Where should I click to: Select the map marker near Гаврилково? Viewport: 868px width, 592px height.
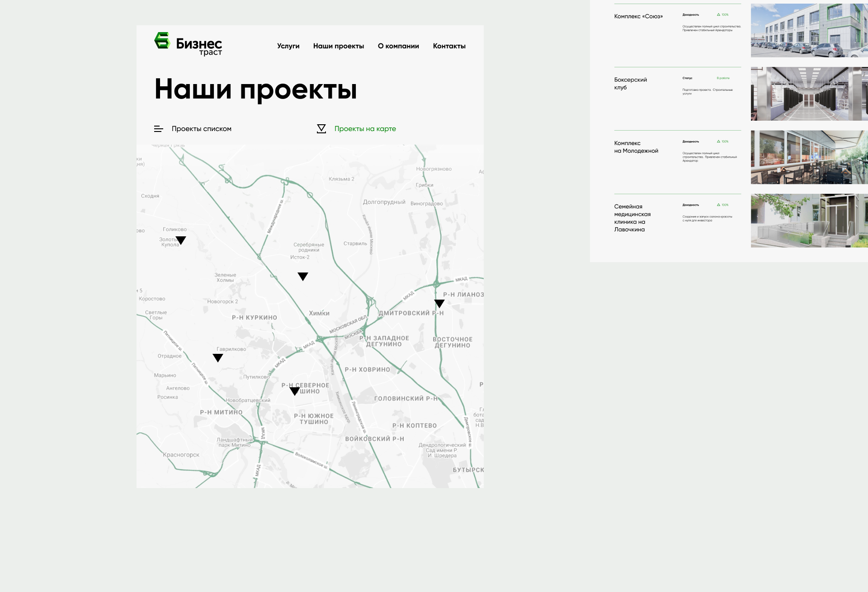[x=218, y=357]
